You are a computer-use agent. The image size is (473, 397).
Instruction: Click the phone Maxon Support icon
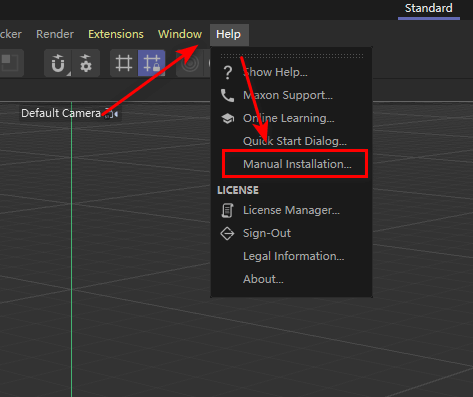tap(228, 95)
